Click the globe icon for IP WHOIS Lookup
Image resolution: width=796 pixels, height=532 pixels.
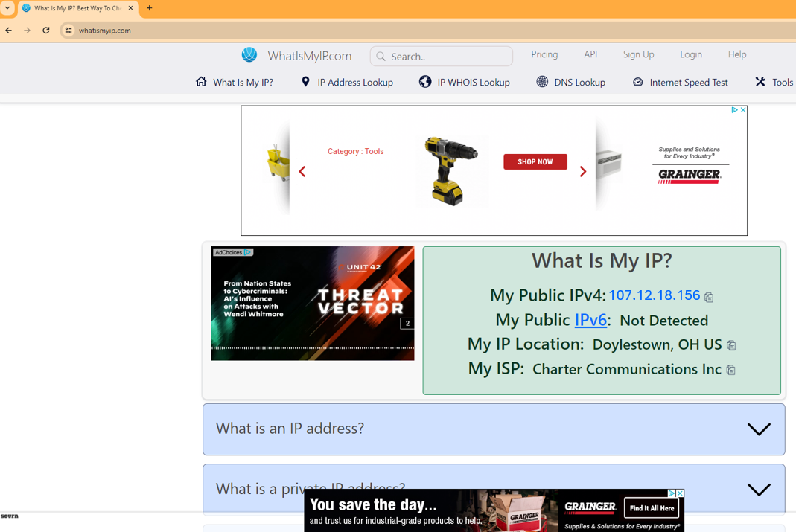pos(425,82)
